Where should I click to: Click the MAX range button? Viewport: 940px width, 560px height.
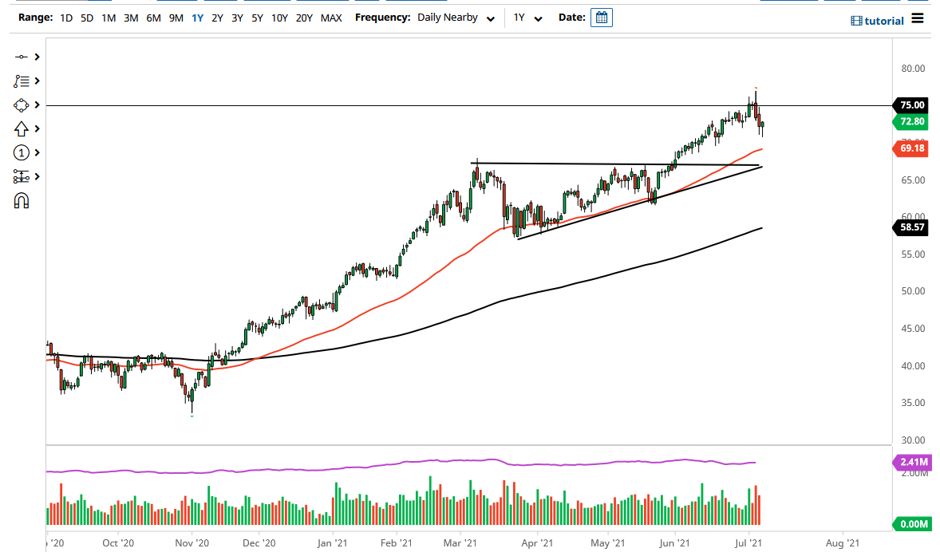click(x=331, y=17)
